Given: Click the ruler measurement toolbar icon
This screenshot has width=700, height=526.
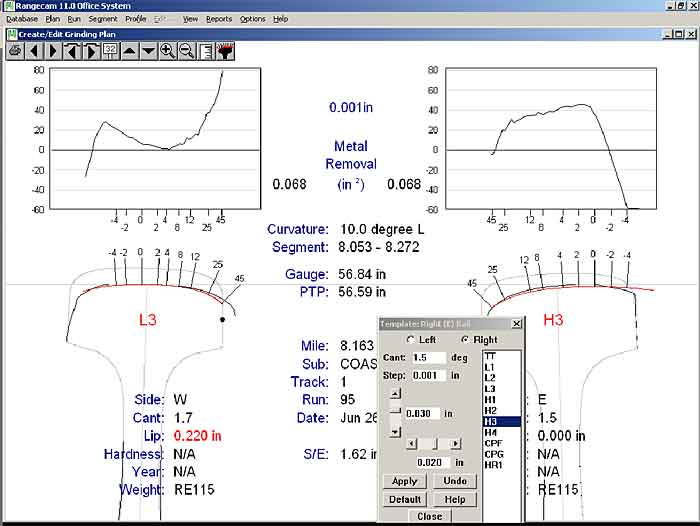Looking at the screenshot, I should (205, 50).
